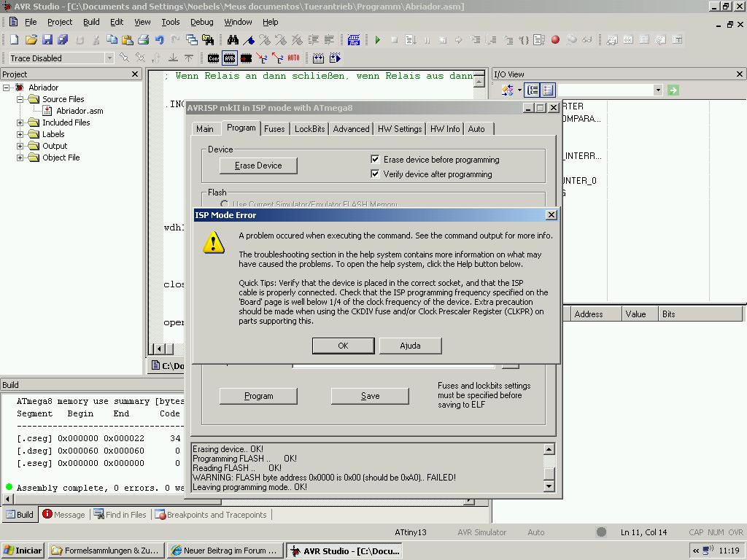The height and width of the screenshot is (560, 747).
Task: Click the yellow warning icon in error dialog
Action: (x=214, y=242)
